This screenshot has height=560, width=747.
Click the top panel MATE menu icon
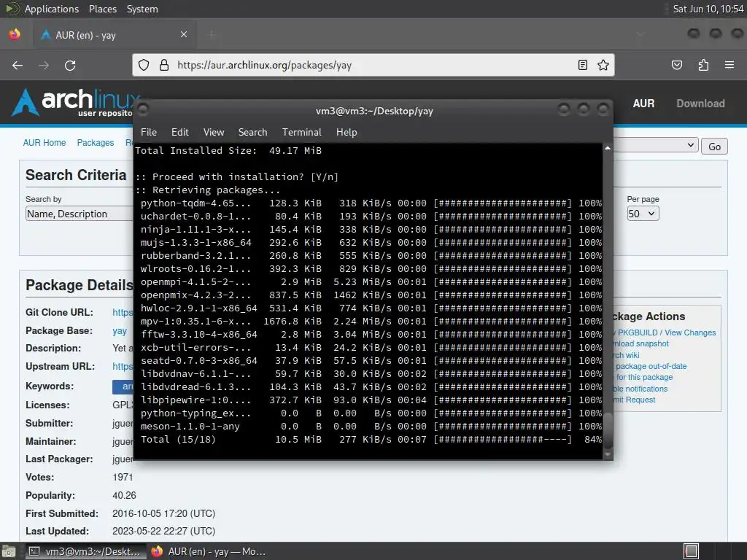point(12,9)
